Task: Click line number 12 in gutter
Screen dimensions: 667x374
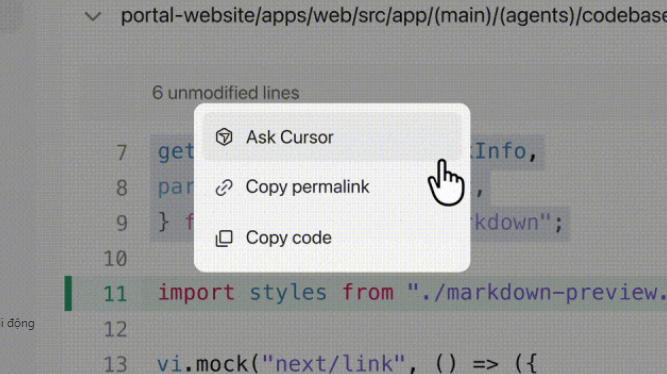Action: coord(115,329)
